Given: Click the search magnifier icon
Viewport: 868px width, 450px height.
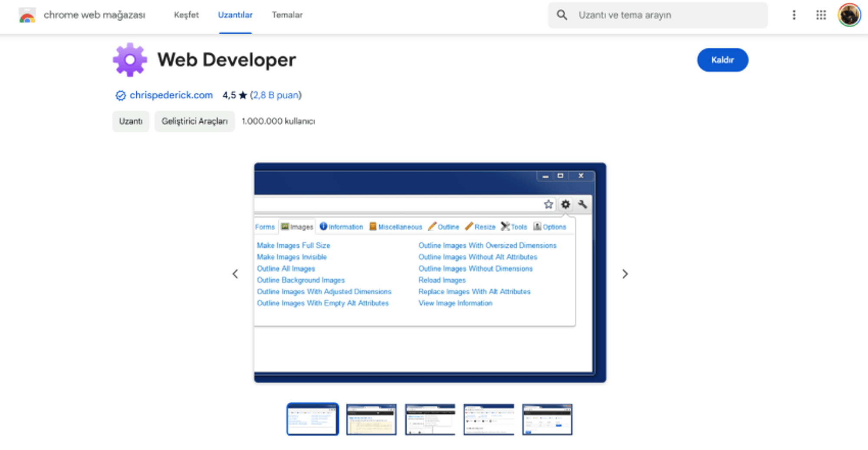Looking at the screenshot, I should (x=562, y=15).
